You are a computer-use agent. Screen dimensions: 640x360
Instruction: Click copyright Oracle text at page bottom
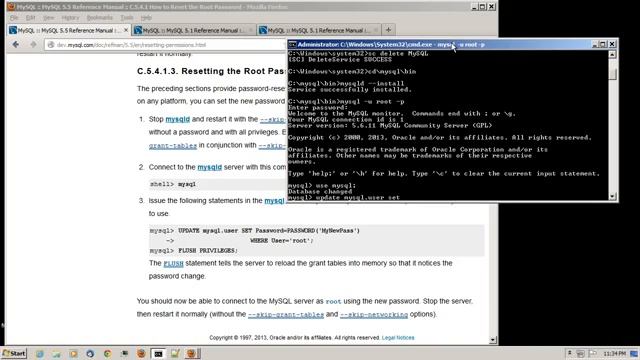[295, 338]
